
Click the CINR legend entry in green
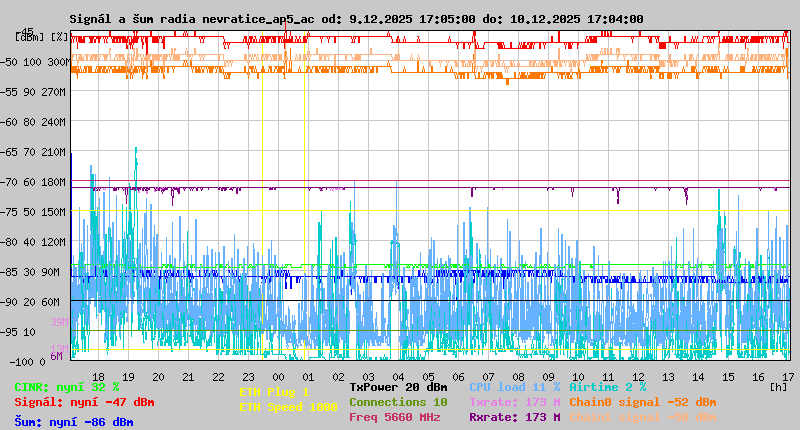click(x=67, y=387)
